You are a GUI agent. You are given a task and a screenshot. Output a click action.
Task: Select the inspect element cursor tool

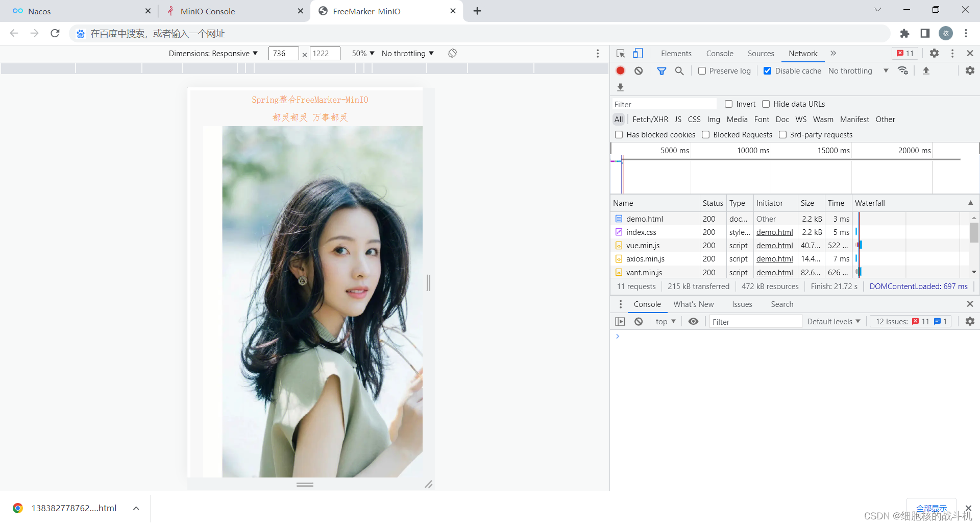point(620,53)
